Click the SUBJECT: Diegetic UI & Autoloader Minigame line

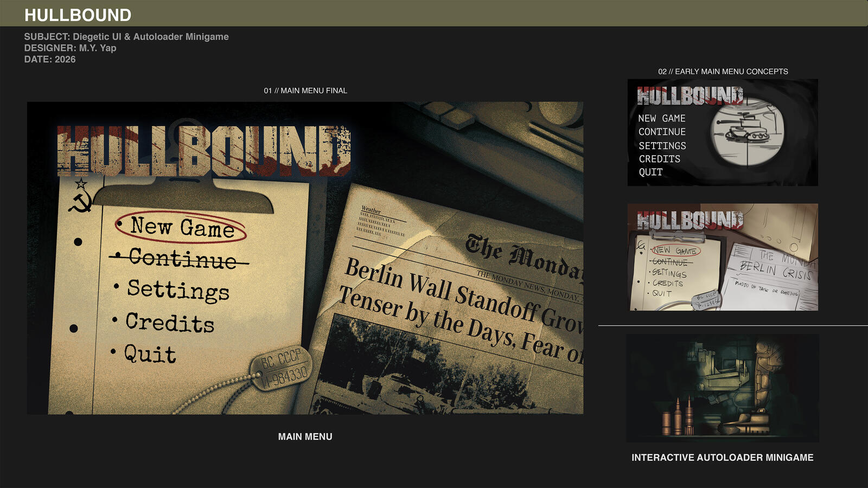[126, 37]
